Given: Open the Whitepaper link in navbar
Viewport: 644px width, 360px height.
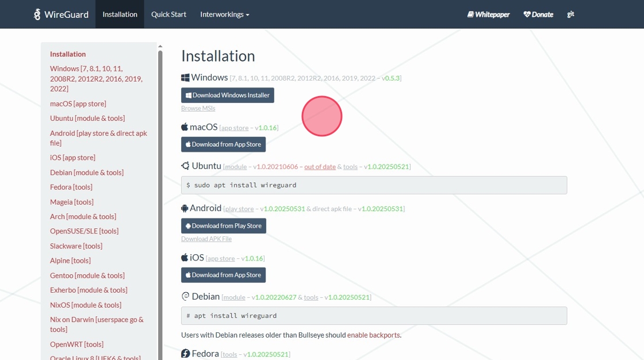Looking at the screenshot, I should pyautogui.click(x=488, y=14).
